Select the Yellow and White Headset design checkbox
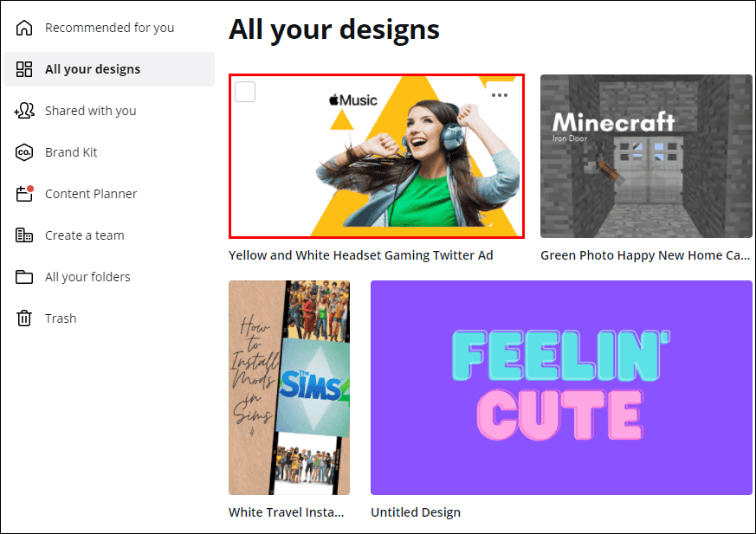This screenshot has height=534, width=756. (245, 91)
